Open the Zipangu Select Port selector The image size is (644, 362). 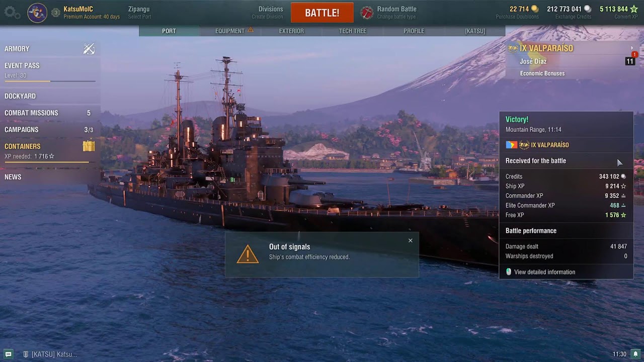139,13
